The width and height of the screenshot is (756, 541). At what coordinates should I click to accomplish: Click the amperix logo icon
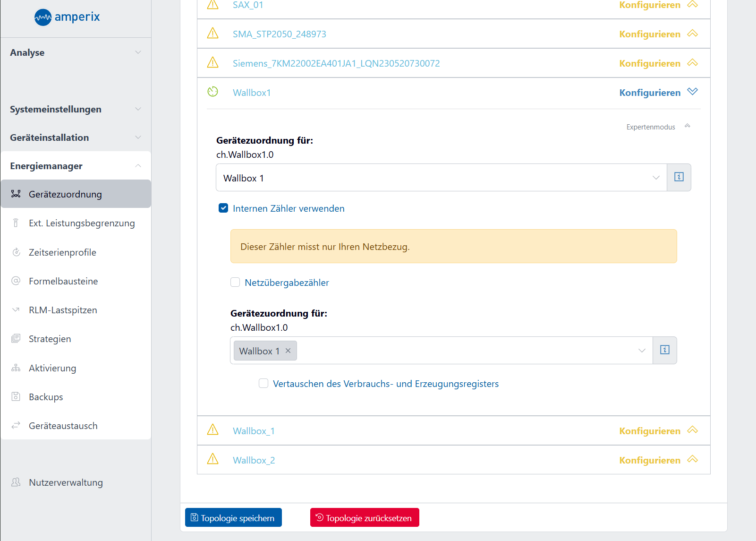point(43,17)
